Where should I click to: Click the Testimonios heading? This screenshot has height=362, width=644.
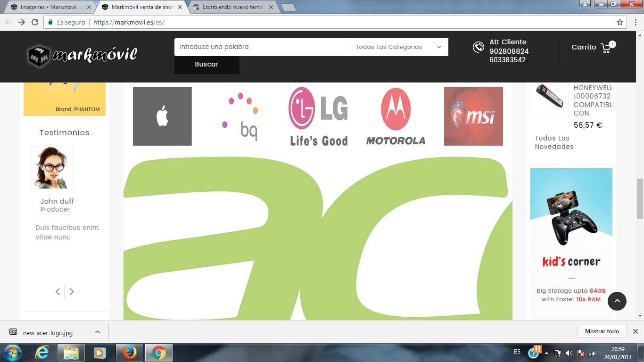65,133
